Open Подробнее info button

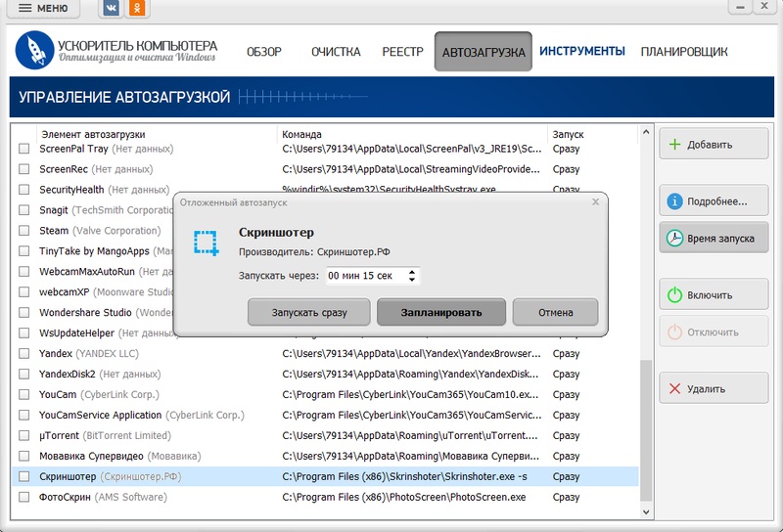(x=713, y=202)
